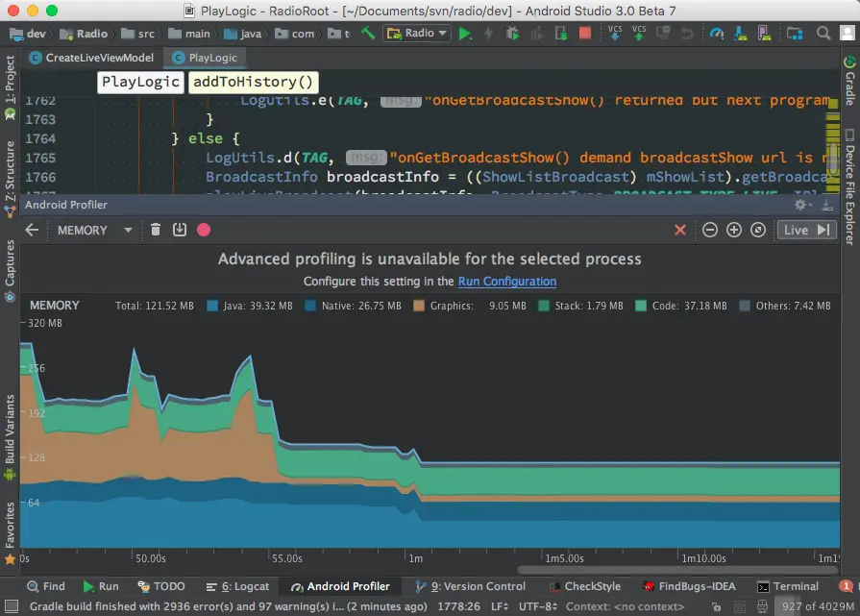Screen dimensions: 860x616
Task: Click the addToHistory() method breadcrumb
Action: point(253,82)
